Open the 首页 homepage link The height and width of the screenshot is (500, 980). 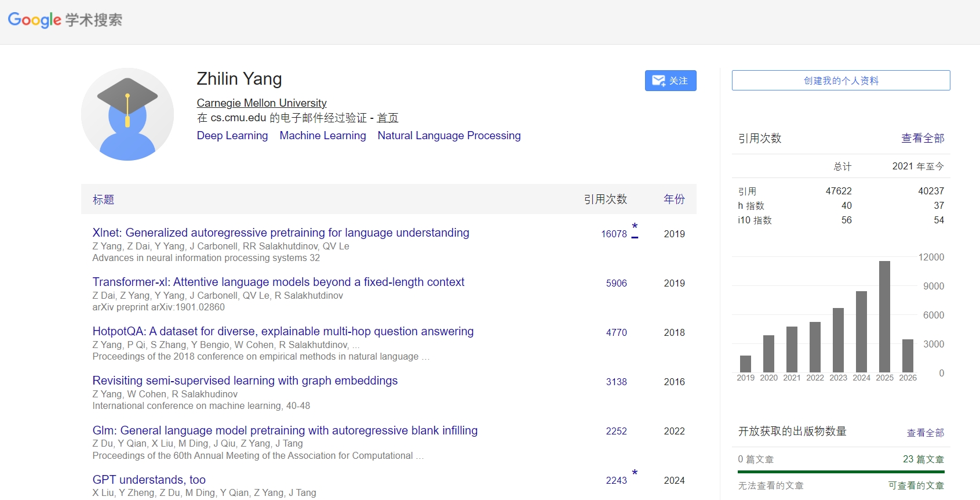point(387,118)
